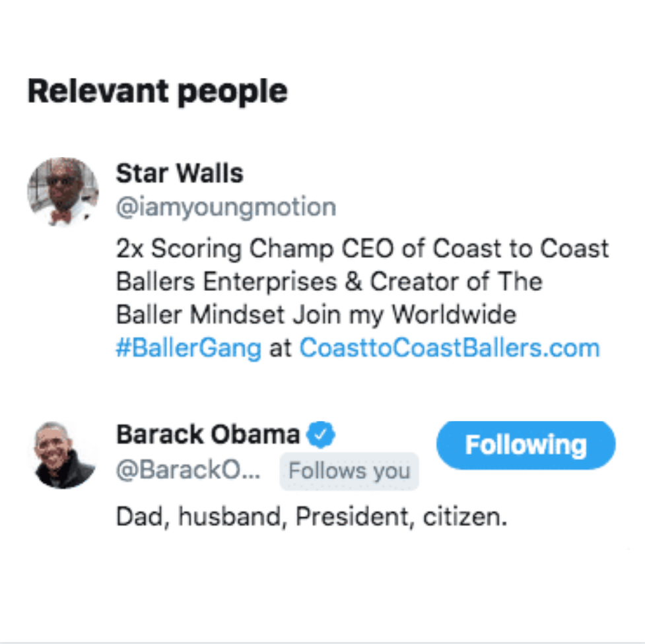Visit the CoasttoCoastBallers.com link

coord(449,348)
